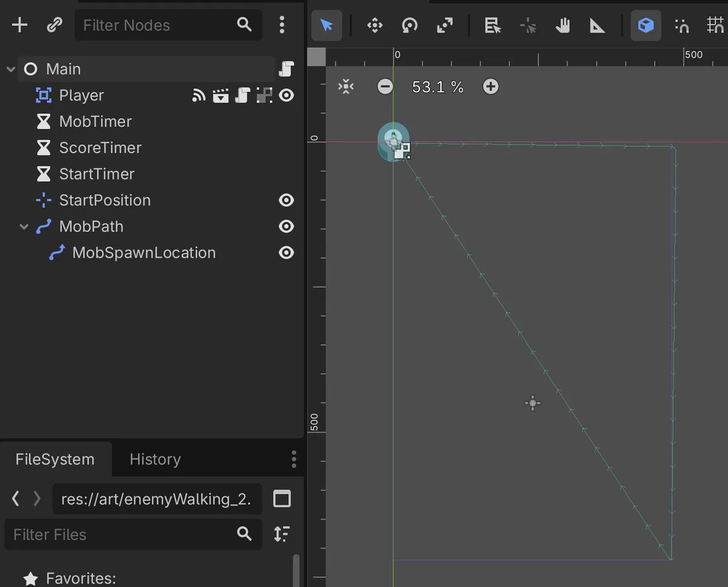Image resolution: width=728 pixels, height=587 pixels.
Task: Open Player scene in editor icon
Action: tap(221, 95)
